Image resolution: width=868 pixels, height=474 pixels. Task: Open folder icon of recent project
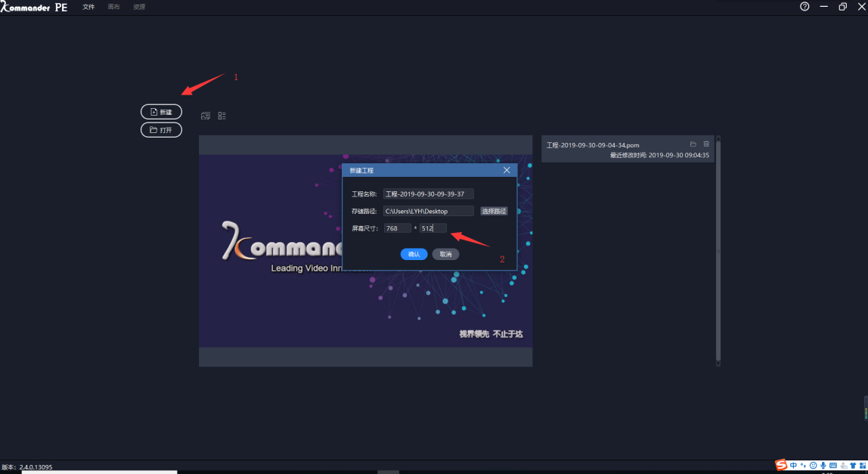pyautogui.click(x=693, y=144)
